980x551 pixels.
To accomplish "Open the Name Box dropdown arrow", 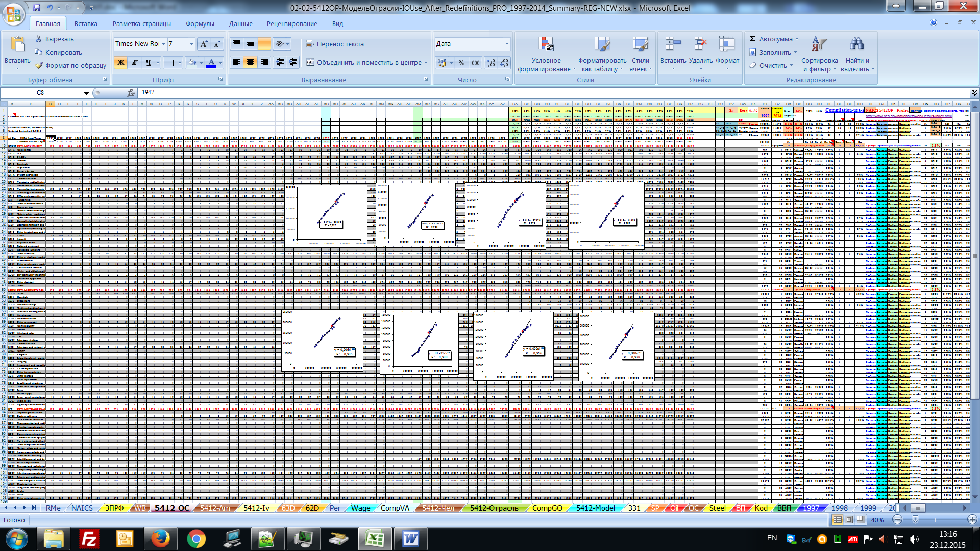I will (x=86, y=93).
